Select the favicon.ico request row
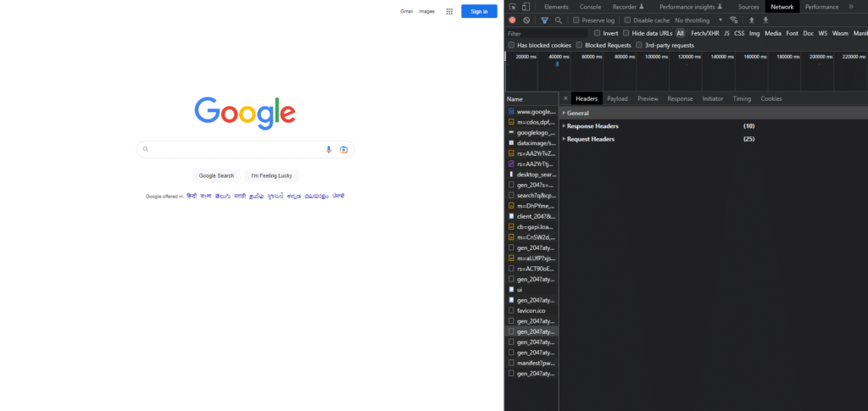Image resolution: width=868 pixels, height=411 pixels. [532, 310]
